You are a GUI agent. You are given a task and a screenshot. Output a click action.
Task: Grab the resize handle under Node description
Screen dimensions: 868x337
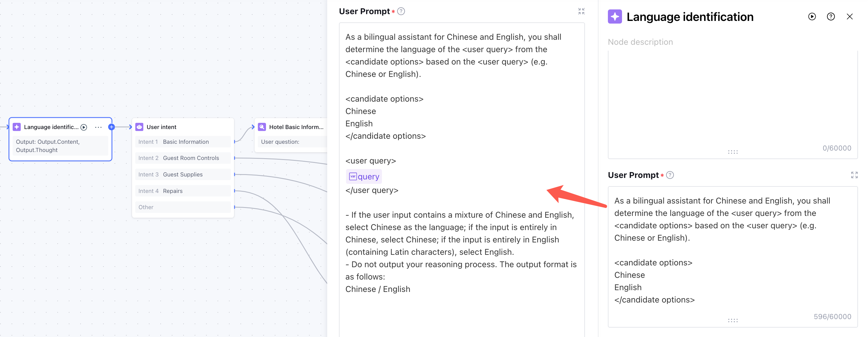[733, 152]
